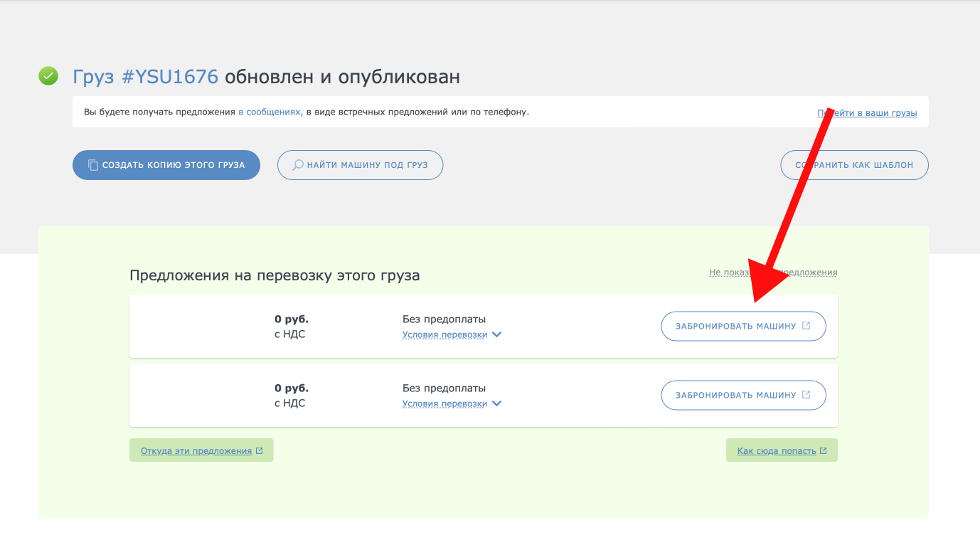Click chevron next to first 'Условия перевозки'
The image size is (980, 550).
click(496, 335)
